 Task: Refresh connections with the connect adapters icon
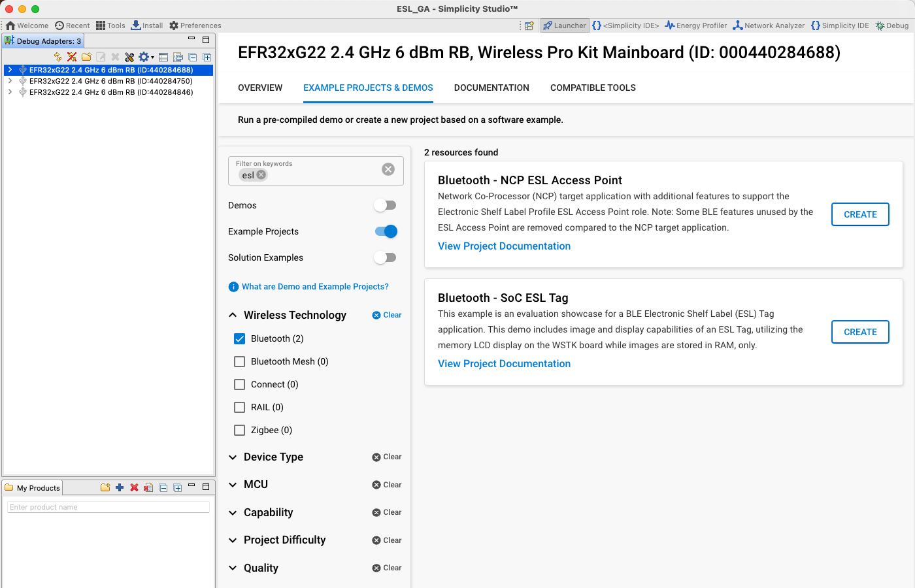click(56, 57)
